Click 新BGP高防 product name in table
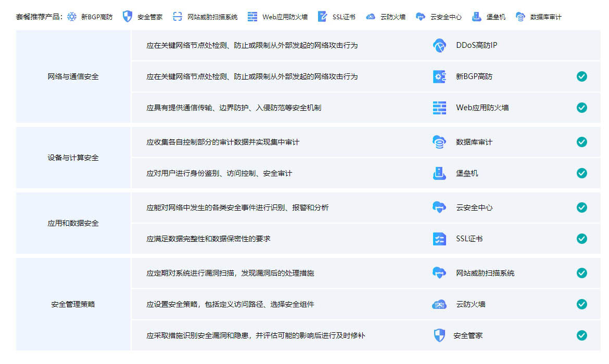Viewport: 609px width, 364px height. (x=474, y=76)
